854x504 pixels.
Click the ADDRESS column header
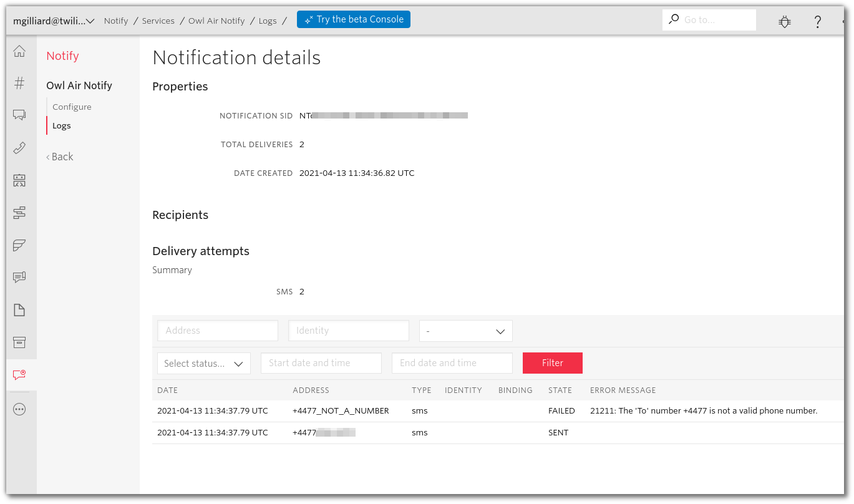point(311,390)
